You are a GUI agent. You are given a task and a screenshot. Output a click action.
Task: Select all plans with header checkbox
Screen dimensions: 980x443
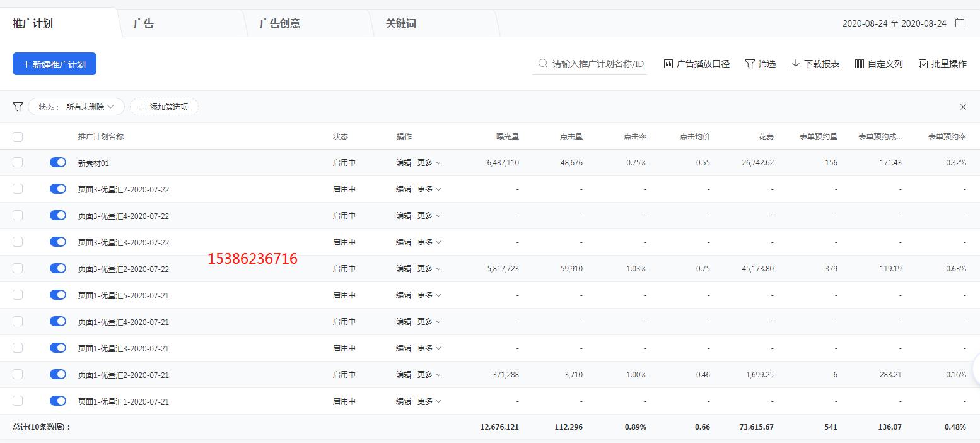pos(18,137)
